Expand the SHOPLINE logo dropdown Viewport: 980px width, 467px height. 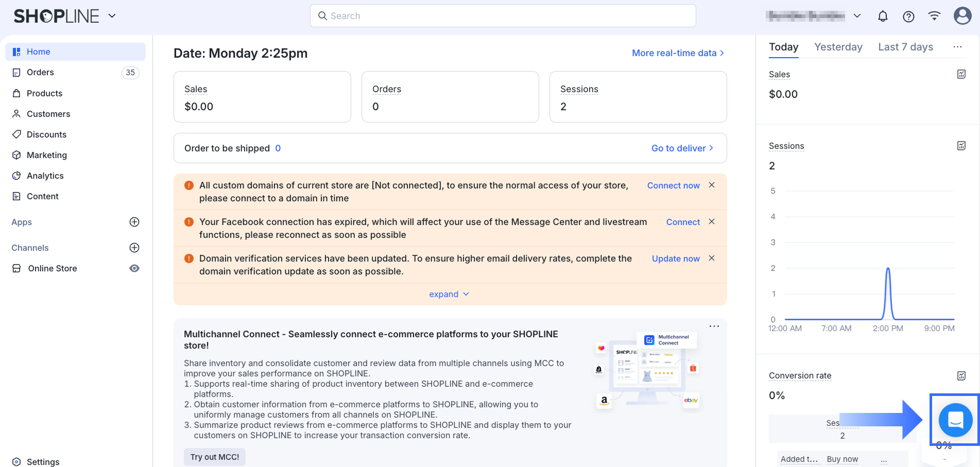point(112,16)
